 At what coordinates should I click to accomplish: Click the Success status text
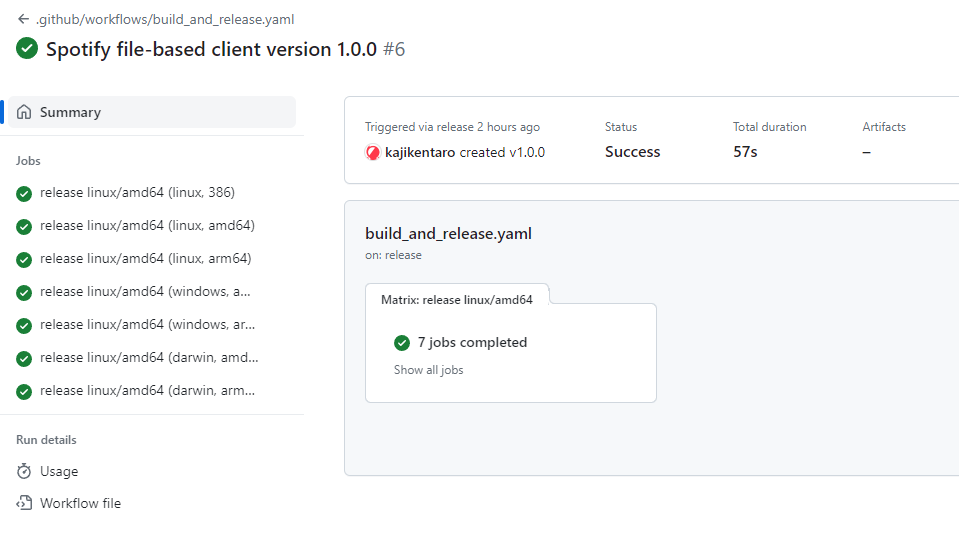(632, 152)
